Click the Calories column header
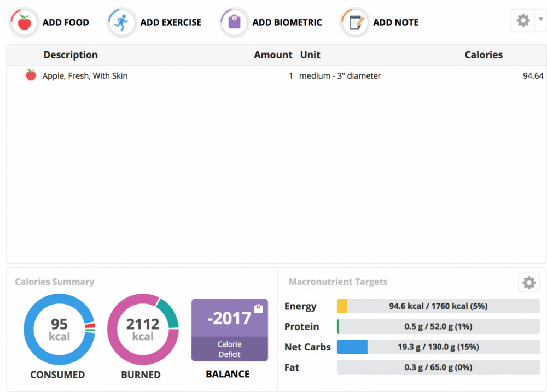Image resolution: width=547 pixels, height=392 pixels. (x=484, y=55)
